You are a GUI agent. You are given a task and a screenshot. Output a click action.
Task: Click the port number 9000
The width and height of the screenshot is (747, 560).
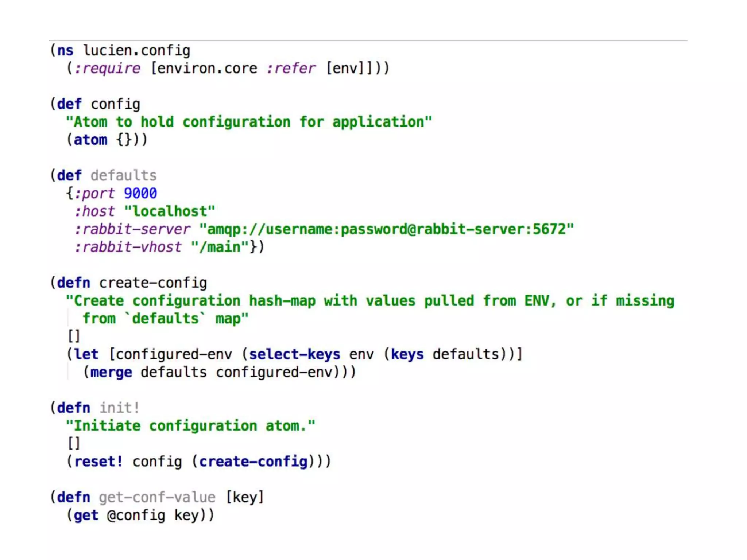coord(140,194)
